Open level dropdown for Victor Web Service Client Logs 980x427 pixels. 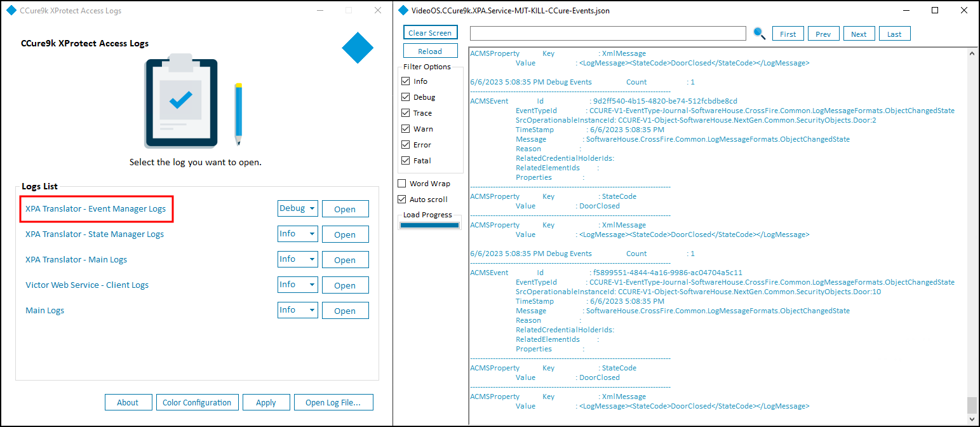[297, 285]
